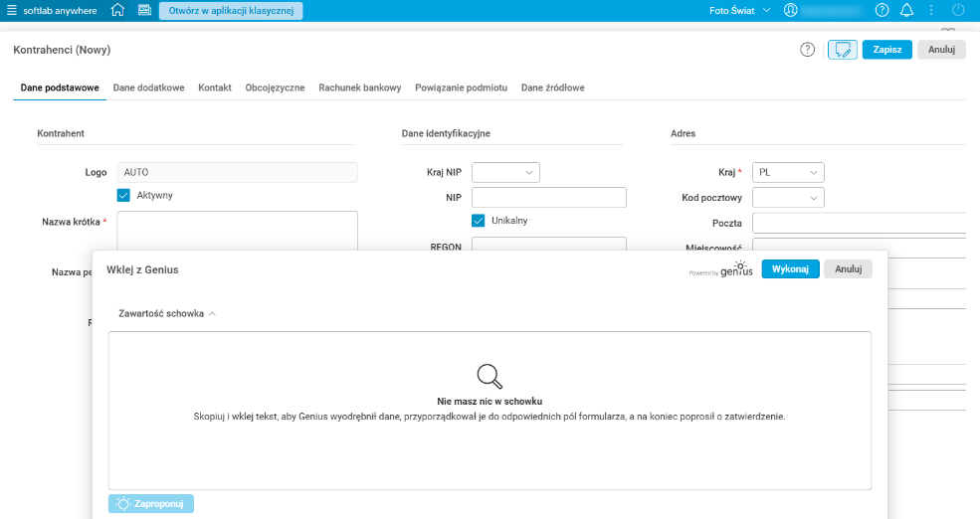Viewport: 980px width, 519px height.
Task: Switch to Dane źródłowe tab
Action: coord(553,87)
